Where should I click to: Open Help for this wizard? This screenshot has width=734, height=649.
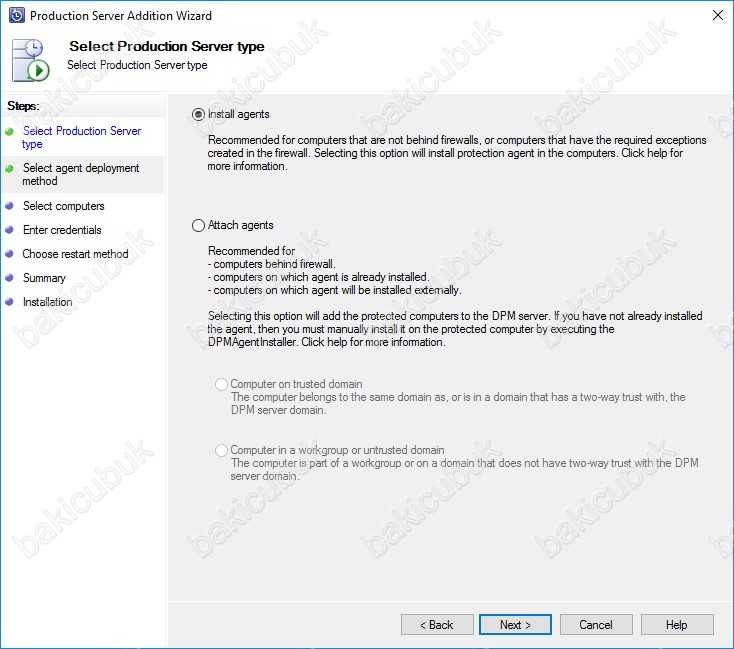click(x=677, y=625)
